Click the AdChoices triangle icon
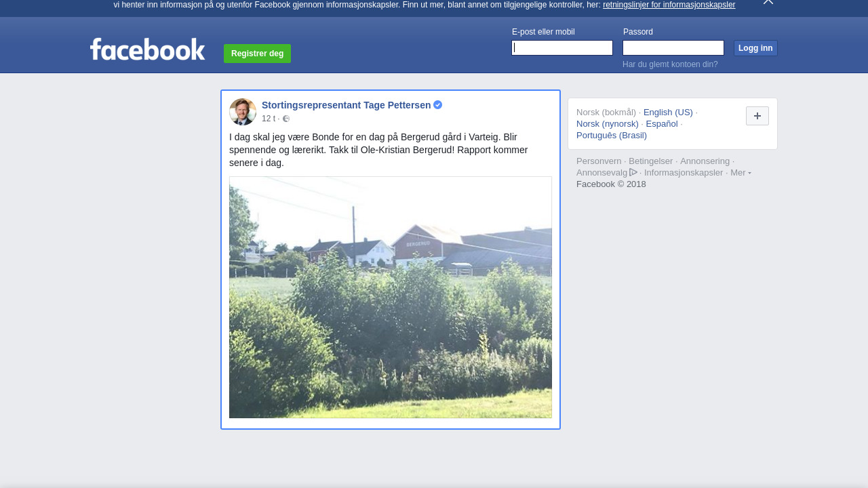The height and width of the screenshot is (488, 868). pos(633,172)
